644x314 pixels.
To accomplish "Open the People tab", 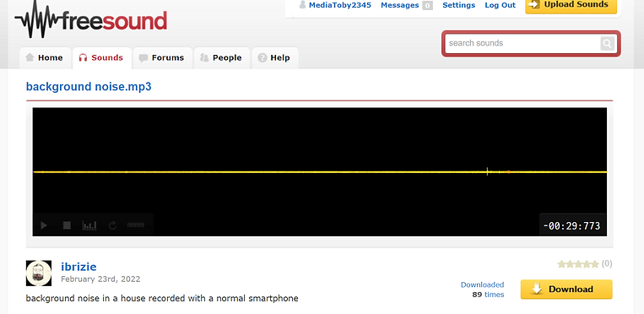I will pos(221,58).
